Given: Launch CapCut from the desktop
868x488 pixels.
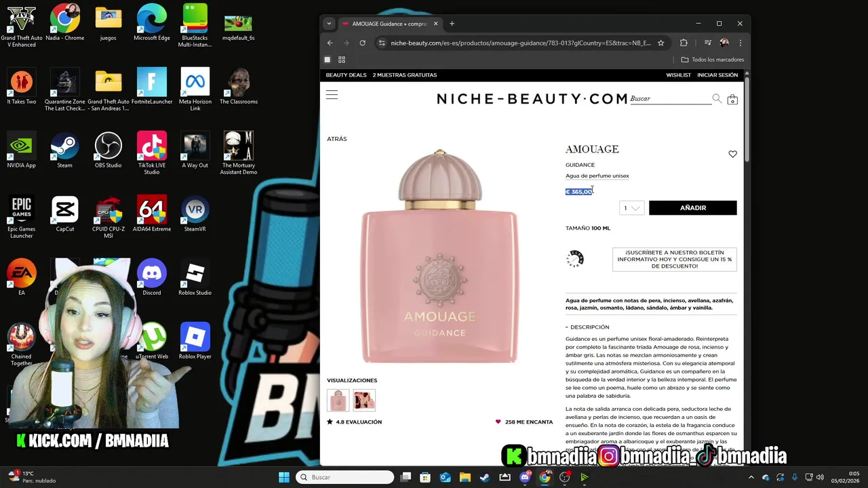Looking at the screenshot, I should click(64, 213).
